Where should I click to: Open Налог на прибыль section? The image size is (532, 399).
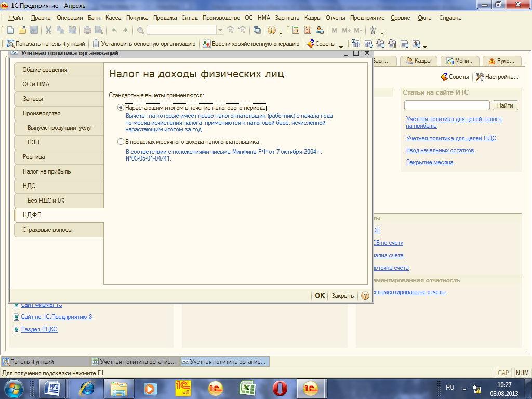(59, 171)
